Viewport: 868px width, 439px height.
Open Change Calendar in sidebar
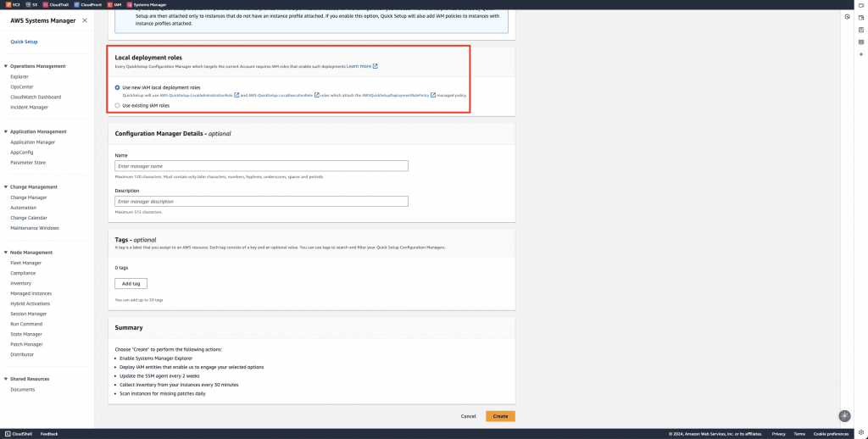click(x=29, y=218)
